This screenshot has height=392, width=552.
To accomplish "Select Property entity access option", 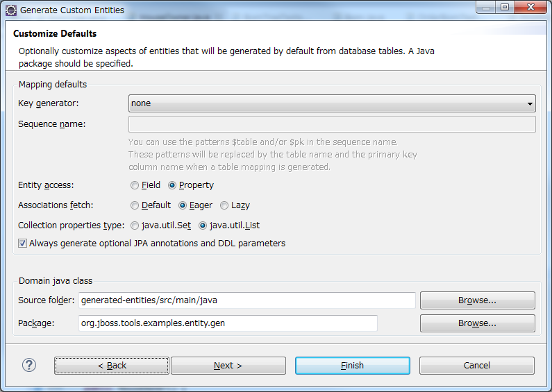I will (172, 185).
